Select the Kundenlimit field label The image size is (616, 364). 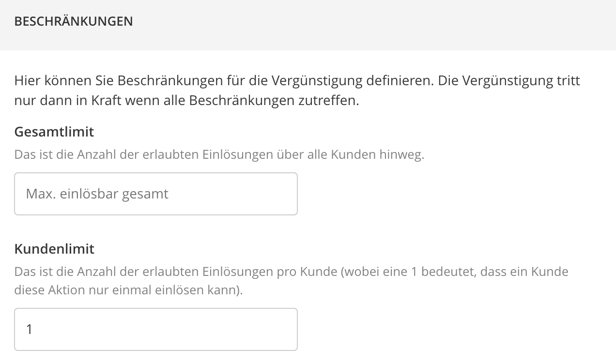click(54, 249)
